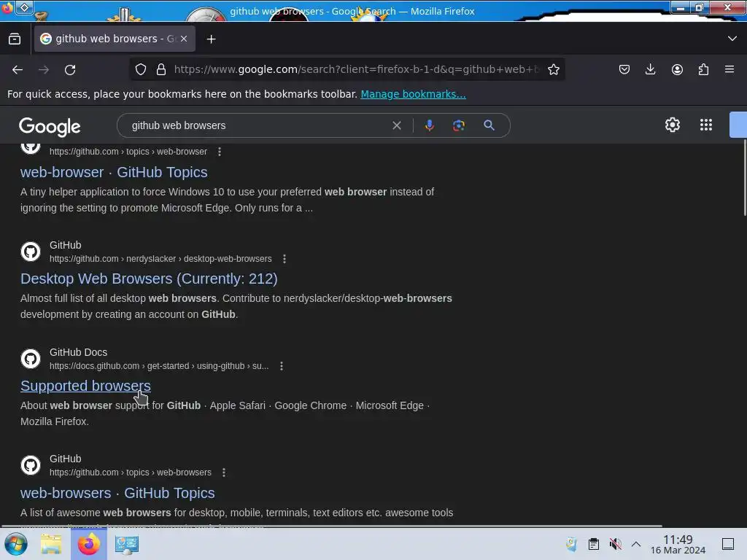Unmute the volume tray icon
This screenshot has width=747, height=560.
point(615,544)
